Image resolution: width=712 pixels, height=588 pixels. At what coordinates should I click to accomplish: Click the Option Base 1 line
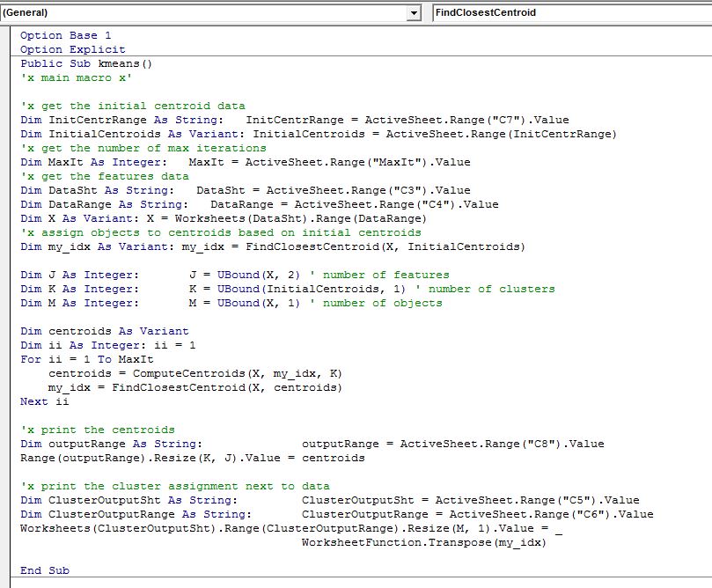pyautogui.click(x=66, y=35)
